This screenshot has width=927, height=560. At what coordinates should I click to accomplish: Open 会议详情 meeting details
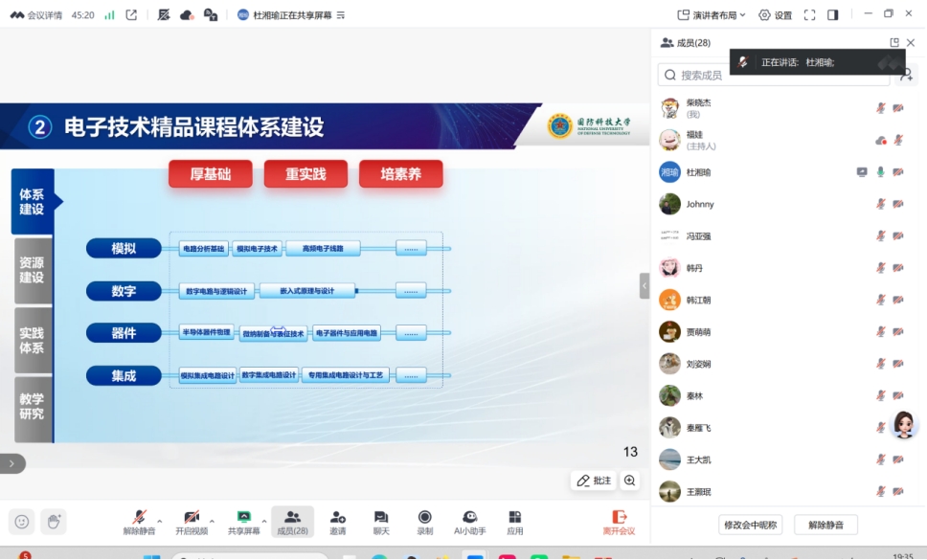tap(37, 15)
